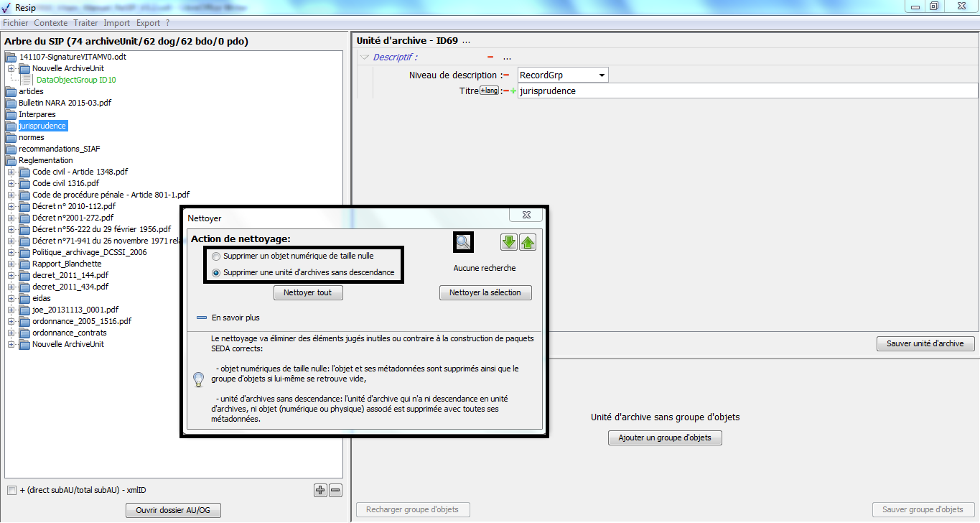This screenshot has width=980, height=523.
Task: Click the +lang badge beside Titre
Action: [x=489, y=91]
